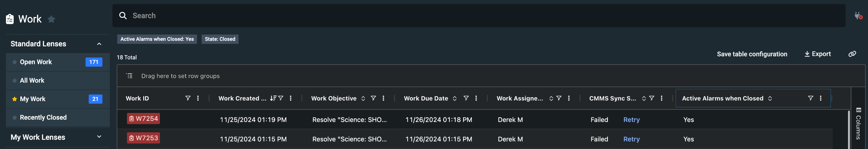This screenshot has height=149, width=868.
Task: Click the Search input field
Action: [472, 15]
